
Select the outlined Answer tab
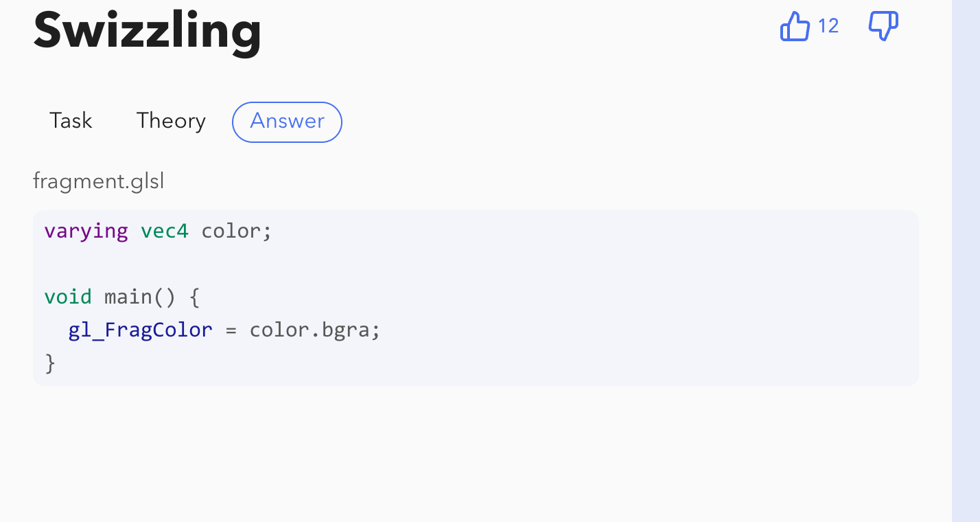[x=287, y=122]
